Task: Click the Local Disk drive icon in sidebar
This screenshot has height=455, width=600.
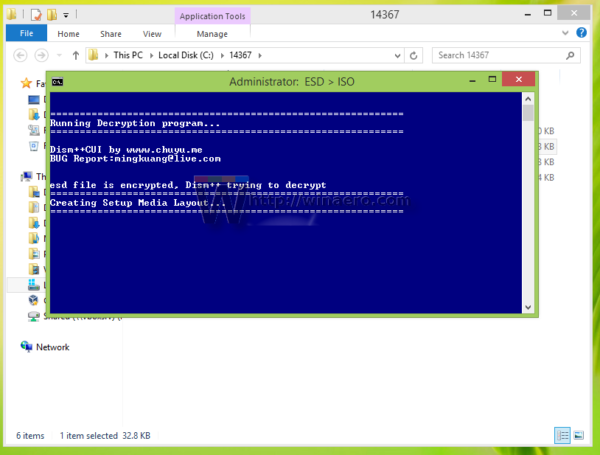Action: 34,285
